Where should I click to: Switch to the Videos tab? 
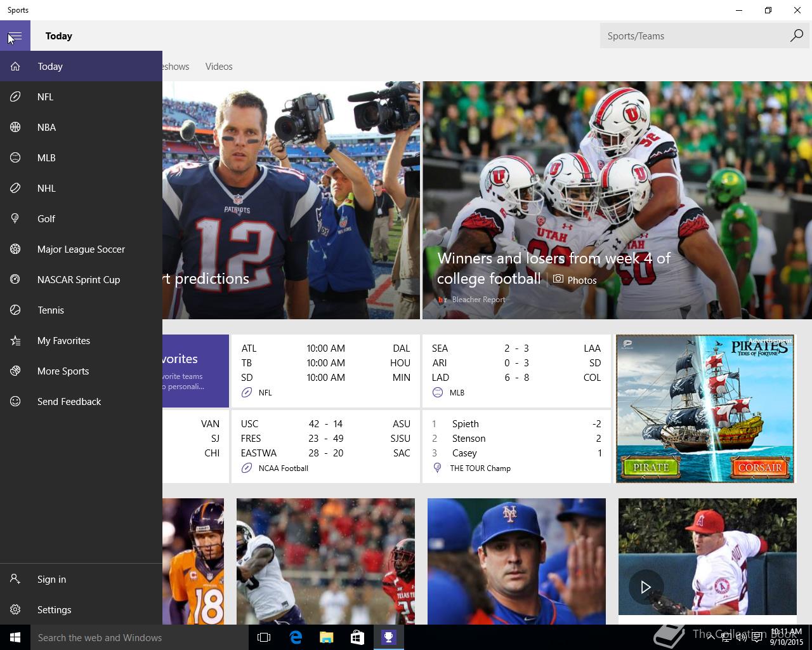pos(219,66)
